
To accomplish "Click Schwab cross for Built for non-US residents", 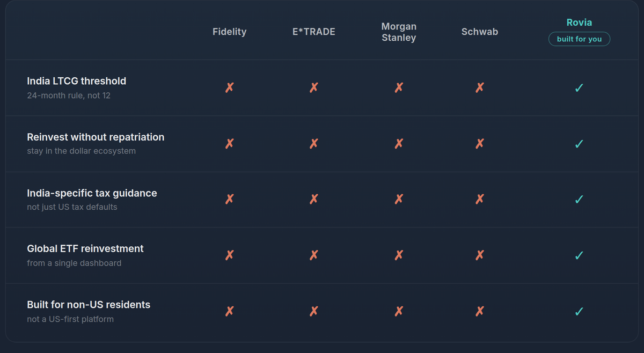I will point(480,311).
